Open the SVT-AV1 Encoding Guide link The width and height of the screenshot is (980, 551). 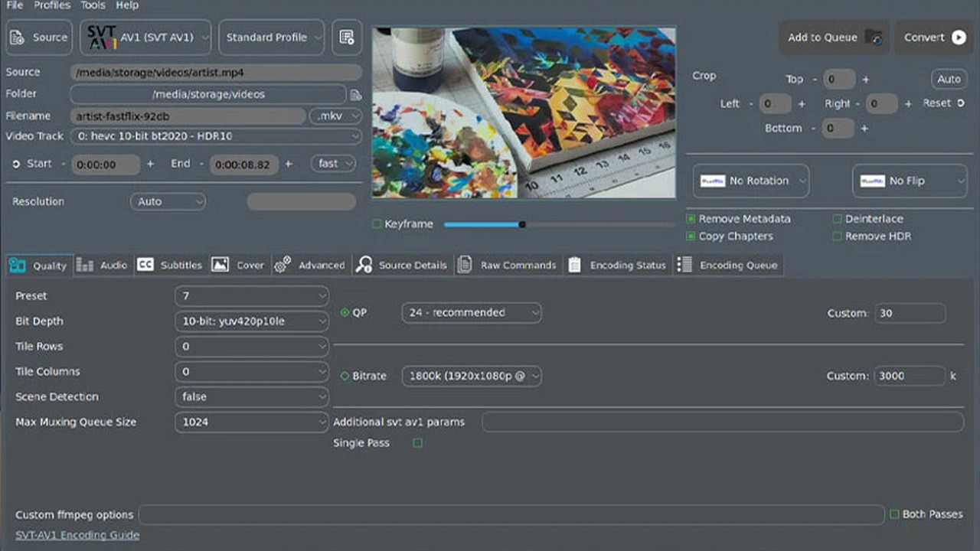(x=77, y=535)
